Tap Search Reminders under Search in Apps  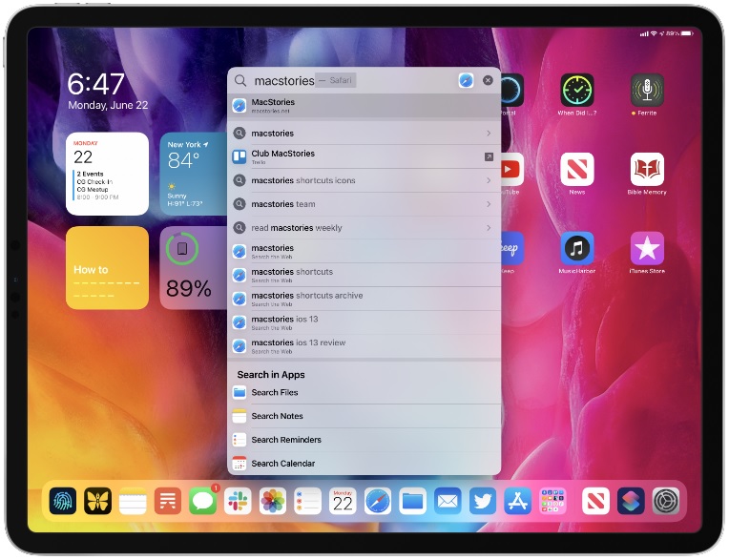point(364,440)
